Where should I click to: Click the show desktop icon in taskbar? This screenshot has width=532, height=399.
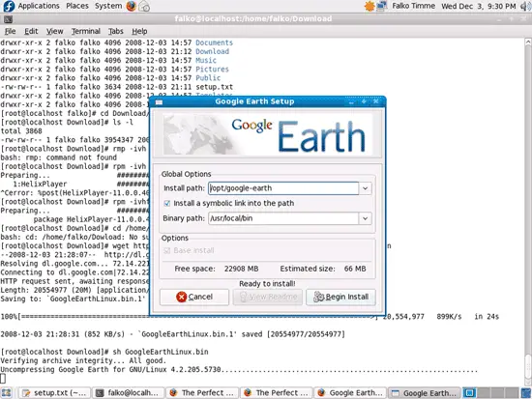[x=6, y=393]
